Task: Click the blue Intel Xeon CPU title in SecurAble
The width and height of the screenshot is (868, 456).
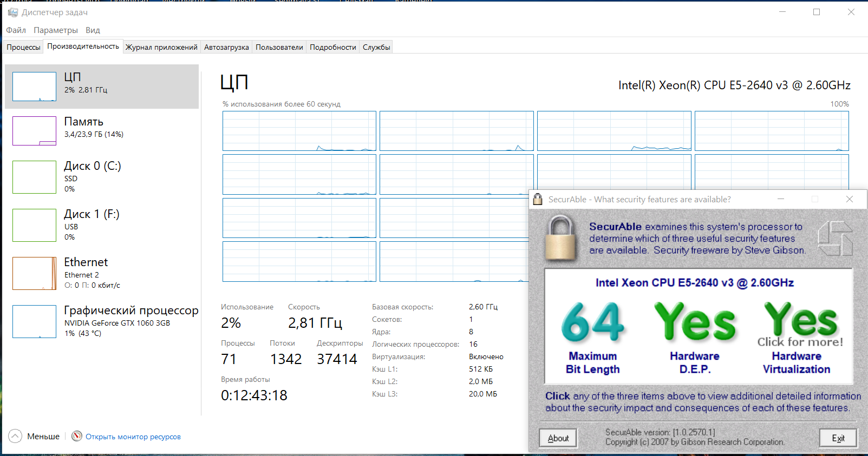Action: pyautogui.click(x=695, y=282)
